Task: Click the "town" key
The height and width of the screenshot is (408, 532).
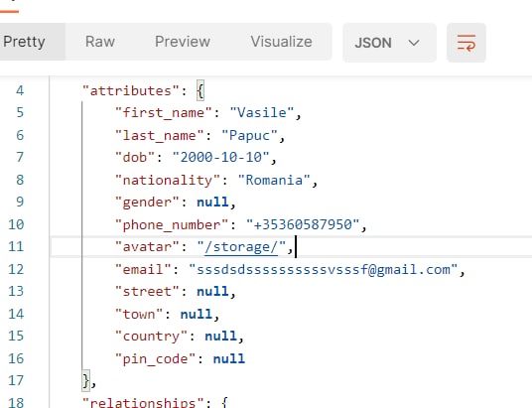Action: point(139,314)
